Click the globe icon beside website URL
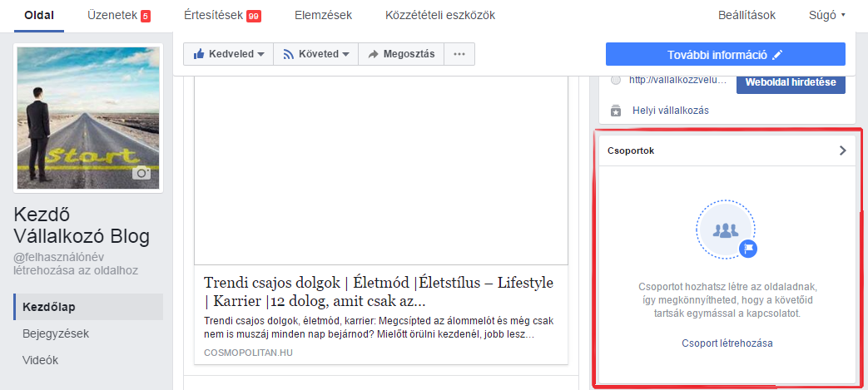Screen dimensions: 868x390 click(x=616, y=80)
